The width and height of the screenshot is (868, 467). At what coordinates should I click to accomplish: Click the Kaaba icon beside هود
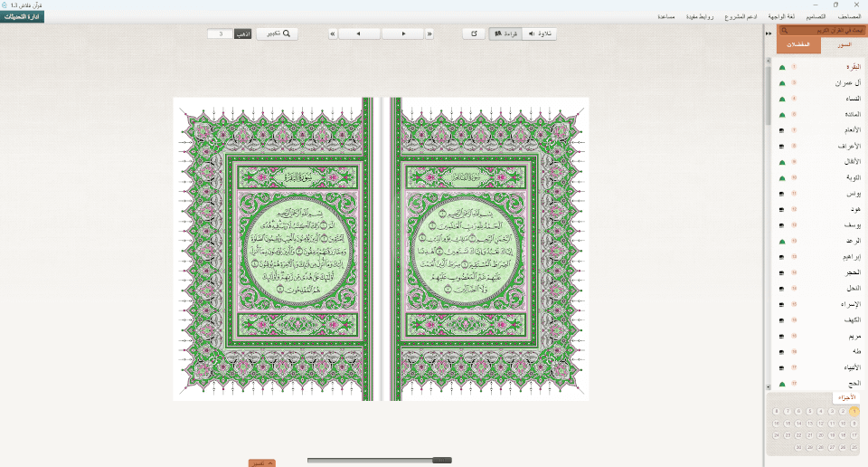(782, 210)
